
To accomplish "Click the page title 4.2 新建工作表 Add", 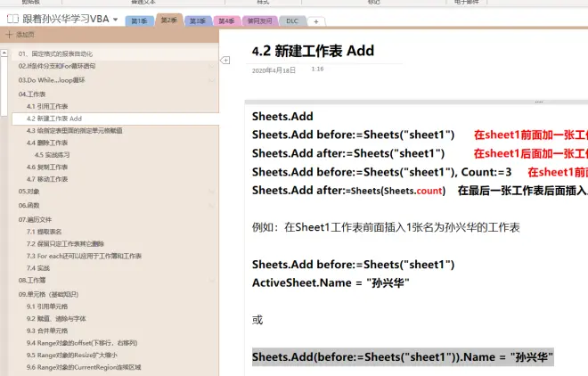I will [313, 51].
